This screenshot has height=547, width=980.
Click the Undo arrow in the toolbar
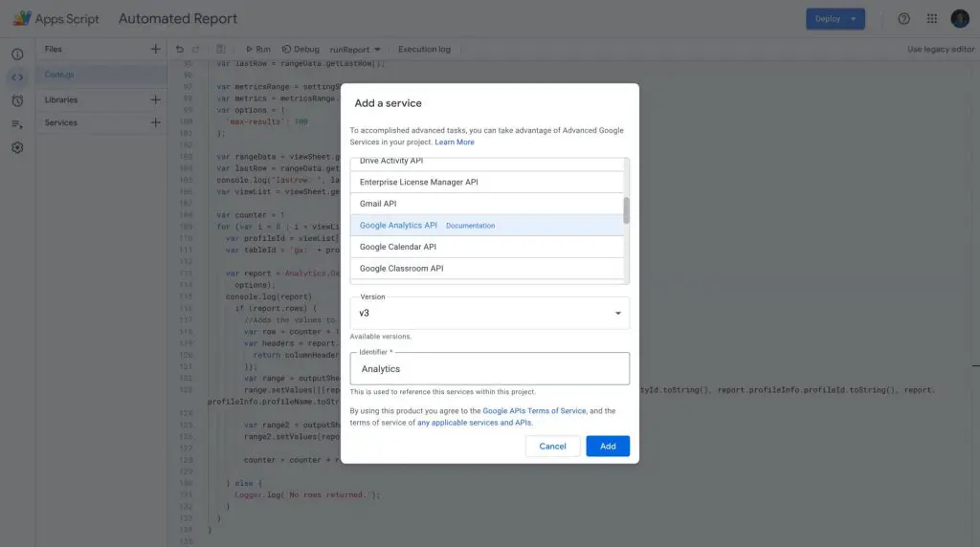180,49
